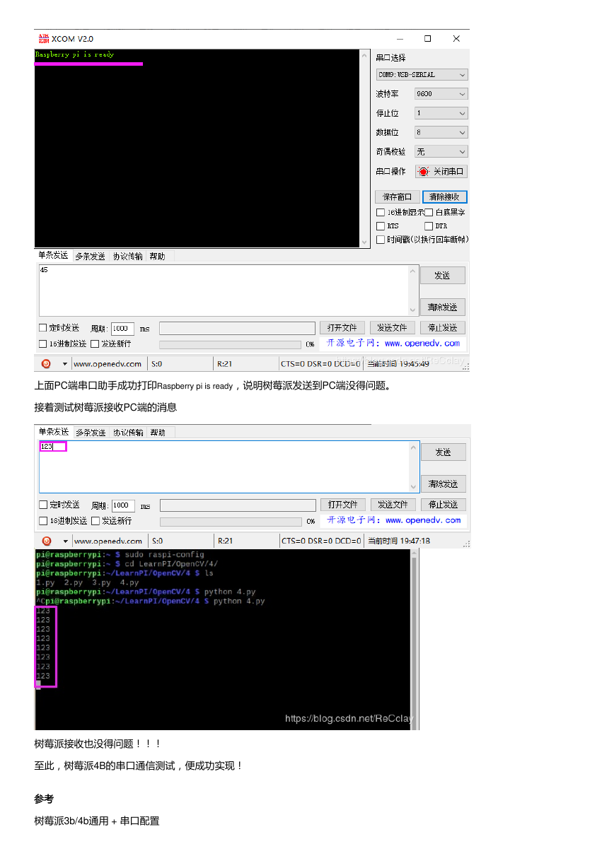
Task: Switch to 单条发送 tab above the 45 input
Action: [x=53, y=255]
